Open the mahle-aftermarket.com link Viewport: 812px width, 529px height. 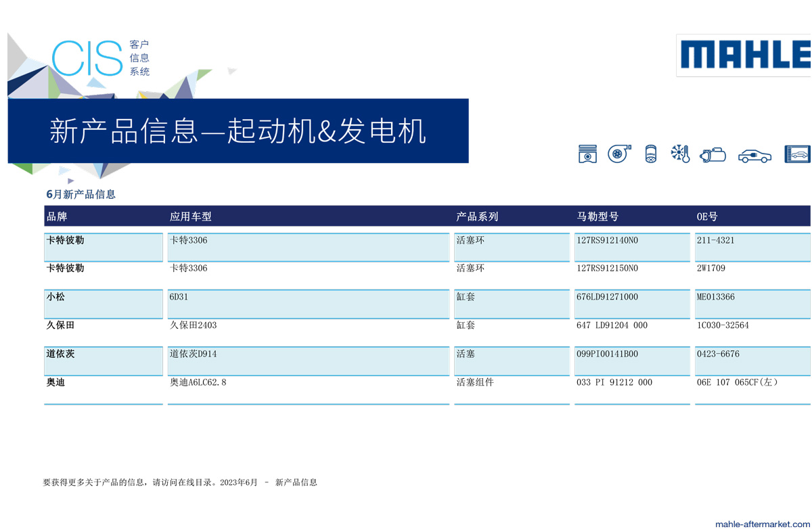(762, 524)
